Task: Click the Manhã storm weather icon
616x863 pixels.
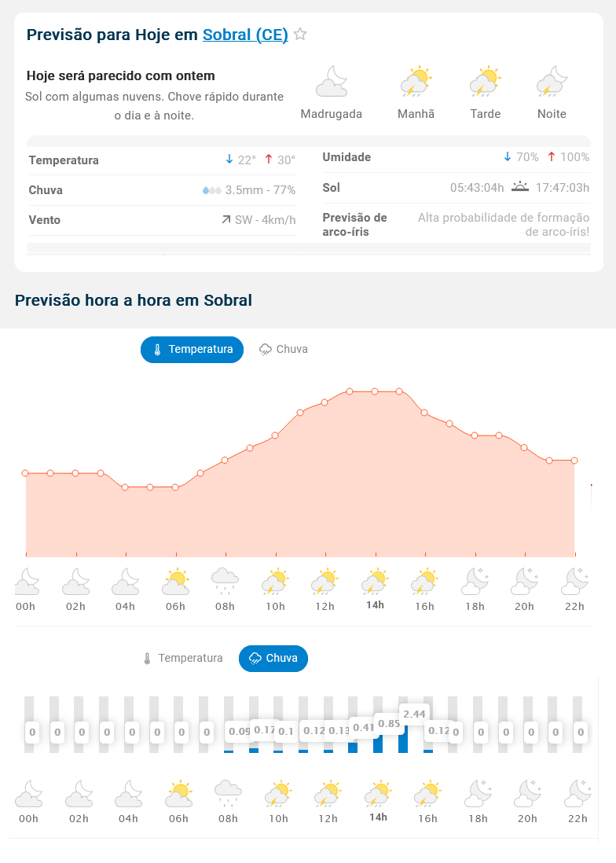Action: (x=416, y=82)
